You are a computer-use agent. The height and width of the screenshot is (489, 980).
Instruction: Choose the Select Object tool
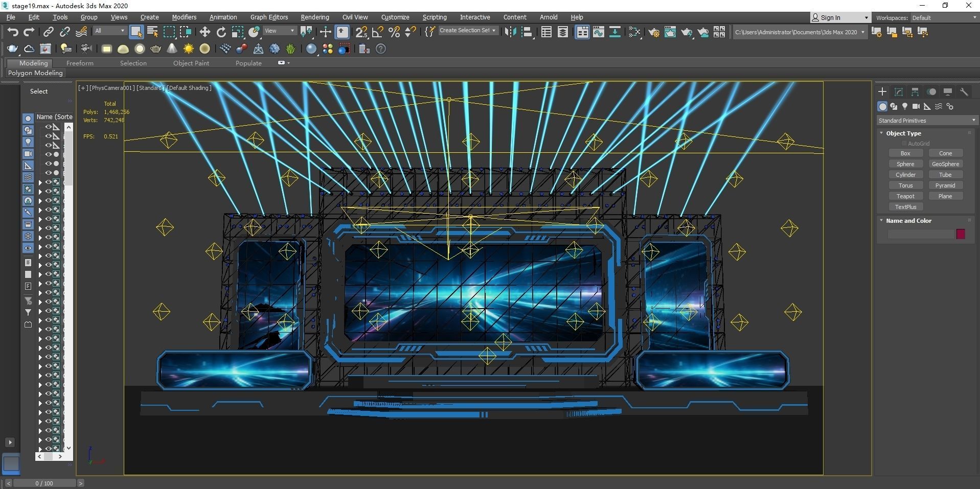pos(136,32)
